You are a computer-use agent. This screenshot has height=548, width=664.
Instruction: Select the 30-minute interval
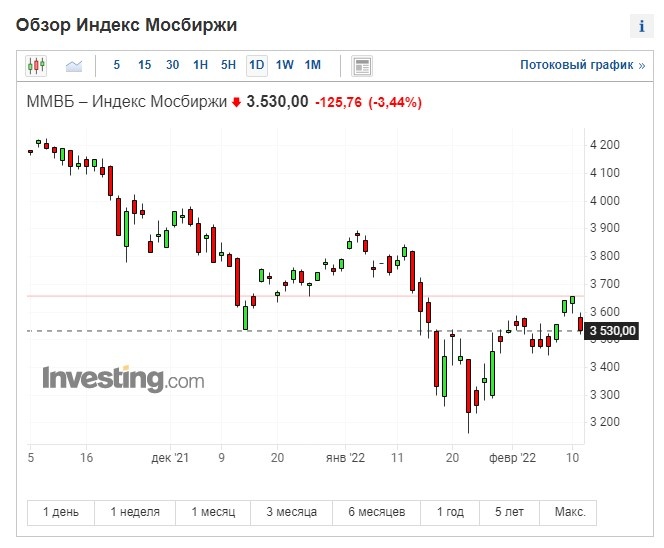pyautogui.click(x=172, y=65)
